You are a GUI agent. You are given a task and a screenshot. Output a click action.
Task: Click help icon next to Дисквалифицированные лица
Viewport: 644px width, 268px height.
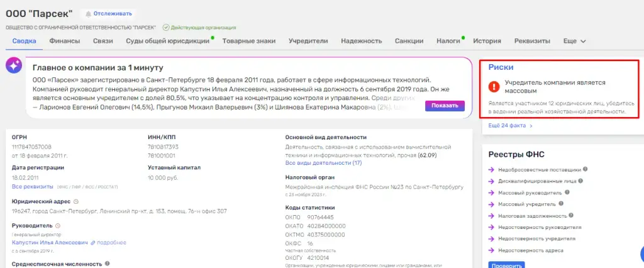pos(580,181)
